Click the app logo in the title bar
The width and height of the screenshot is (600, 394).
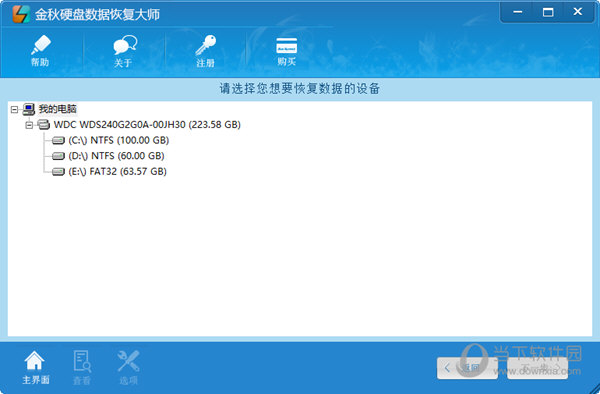pos(21,14)
